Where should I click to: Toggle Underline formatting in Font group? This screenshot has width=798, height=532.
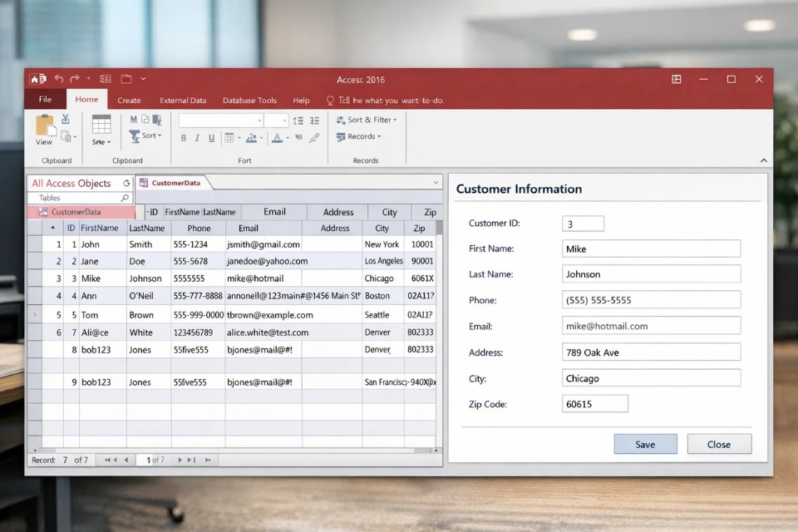click(x=211, y=138)
